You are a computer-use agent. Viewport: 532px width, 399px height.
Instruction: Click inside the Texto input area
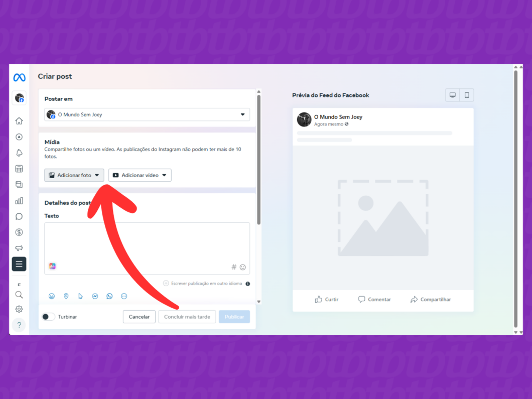147,243
